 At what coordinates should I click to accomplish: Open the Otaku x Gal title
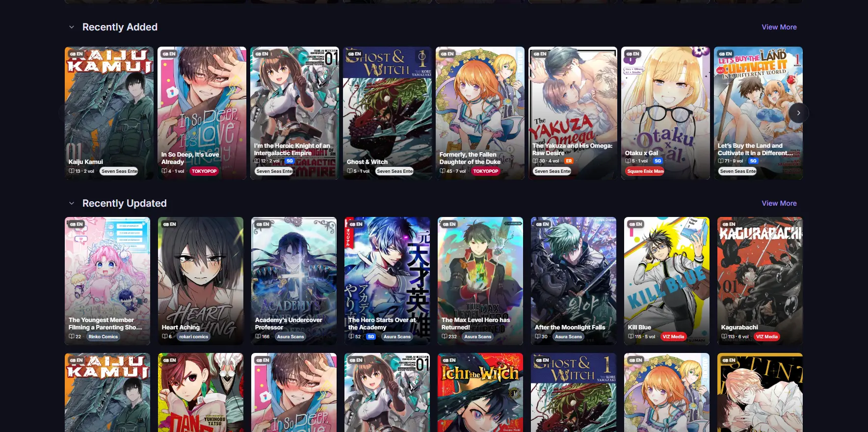click(642, 153)
